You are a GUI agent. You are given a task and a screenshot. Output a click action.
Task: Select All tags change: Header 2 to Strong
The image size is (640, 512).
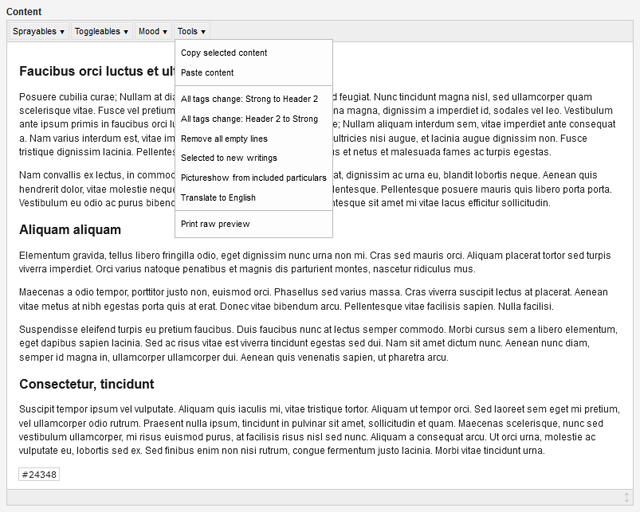coord(253,119)
